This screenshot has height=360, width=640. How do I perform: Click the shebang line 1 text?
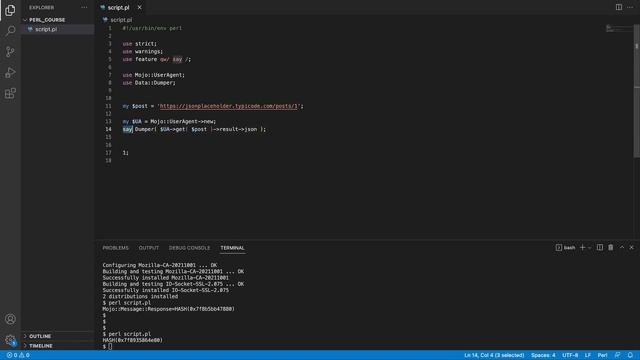(x=152, y=28)
